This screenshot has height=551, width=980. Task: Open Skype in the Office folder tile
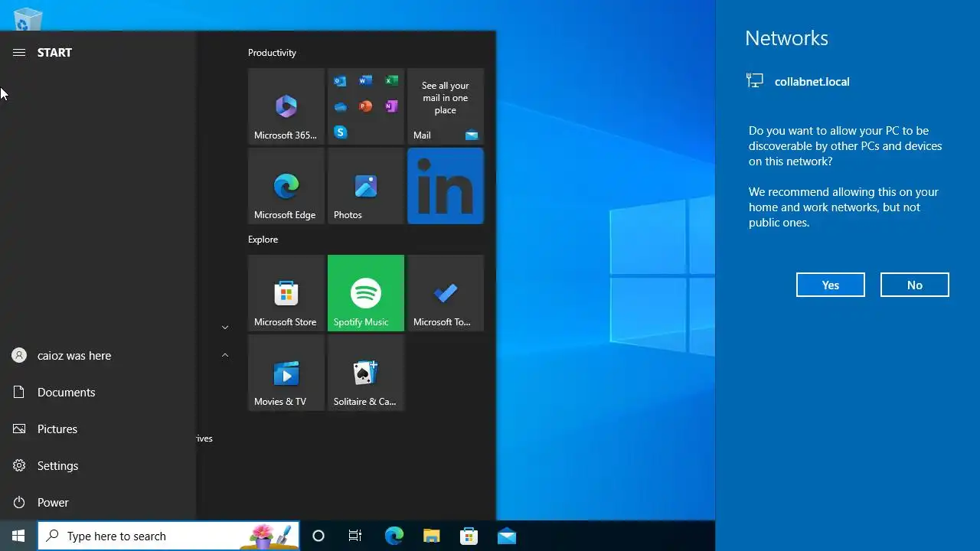[340, 132]
